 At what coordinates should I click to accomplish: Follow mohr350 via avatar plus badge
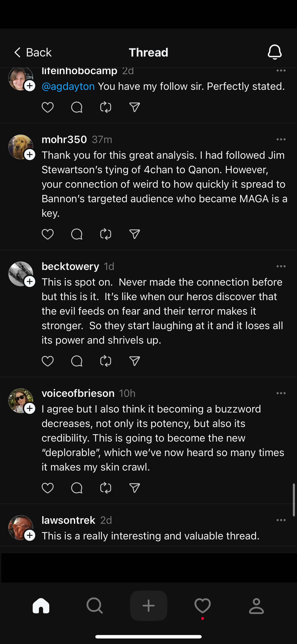30,155
